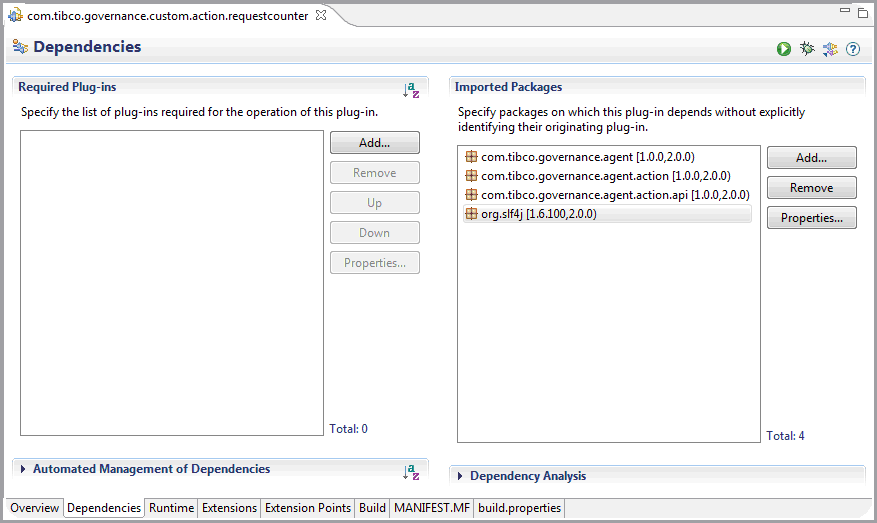877x523 pixels.
Task: Sort Automated Management of Dependencies alphabetically
Action: point(411,472)
